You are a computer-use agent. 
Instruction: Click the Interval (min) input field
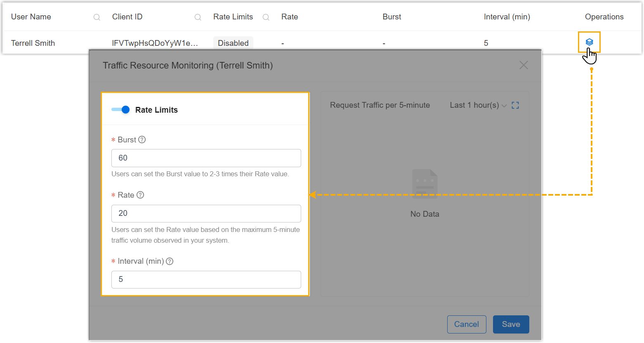[206, 279]
